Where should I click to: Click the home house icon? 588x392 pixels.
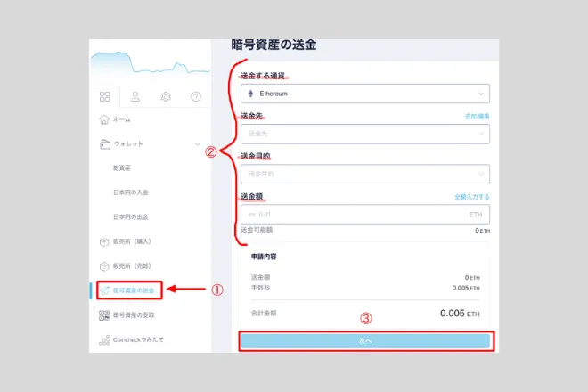coord(104,119)
